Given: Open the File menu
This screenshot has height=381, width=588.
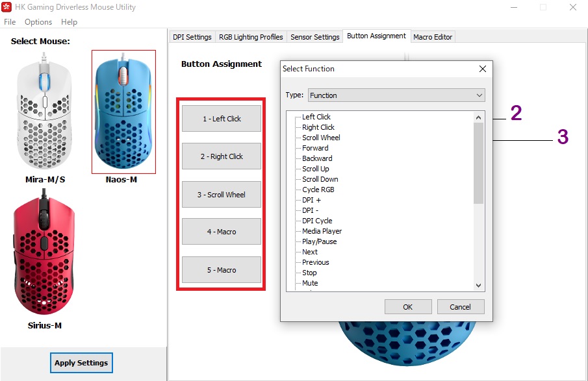Looking at the screenshot, I should point(10,21).
